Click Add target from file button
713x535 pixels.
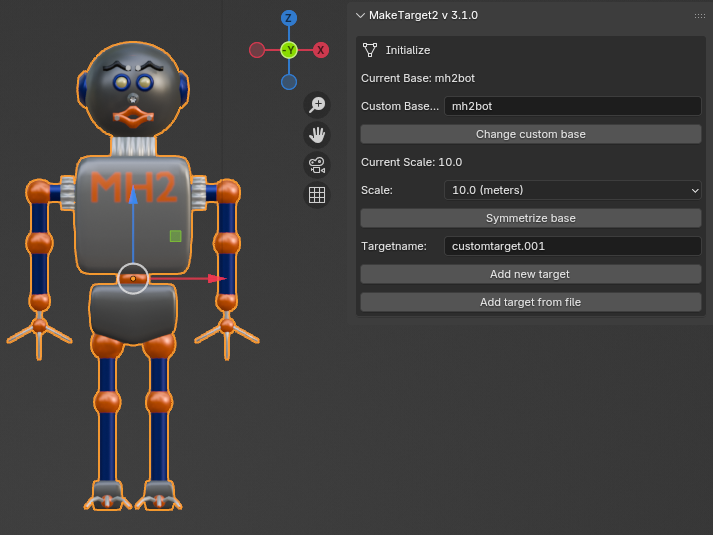[x=530, y=302]
